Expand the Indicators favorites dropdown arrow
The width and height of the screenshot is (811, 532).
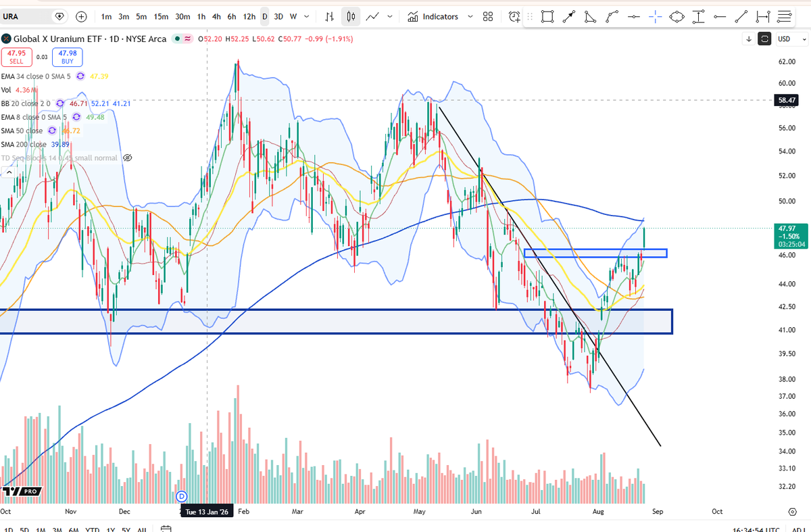[x=471, y=16]
